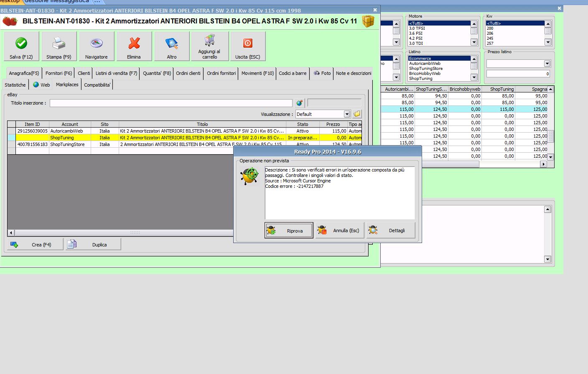The height and width of the screenshot is (374, 588).
Task: Create a new listing with Crea (F4)
Action: point(36,244)
